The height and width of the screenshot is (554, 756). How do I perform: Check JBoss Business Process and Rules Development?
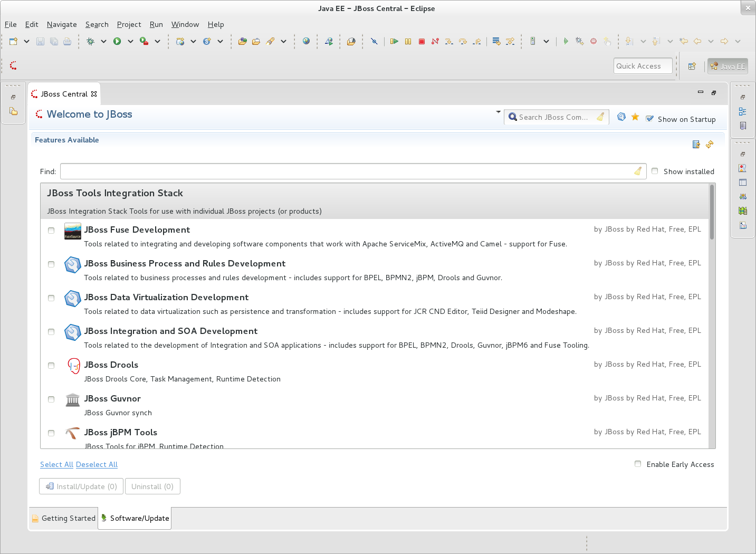51,264
